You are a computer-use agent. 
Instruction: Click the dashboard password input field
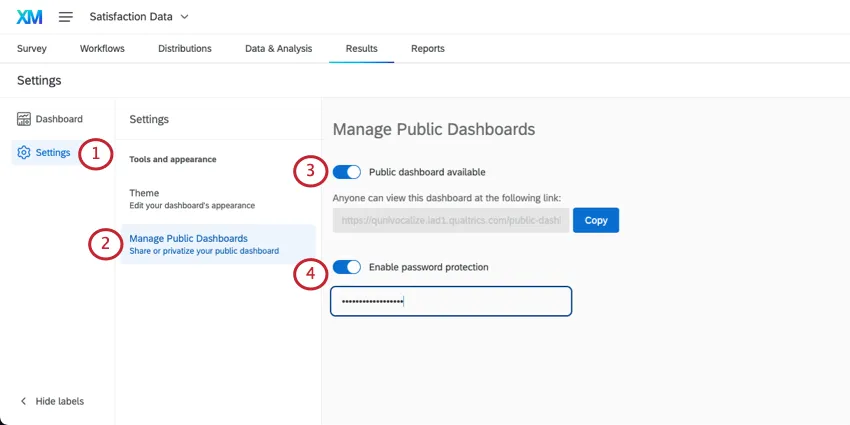[x=451, y=301]
